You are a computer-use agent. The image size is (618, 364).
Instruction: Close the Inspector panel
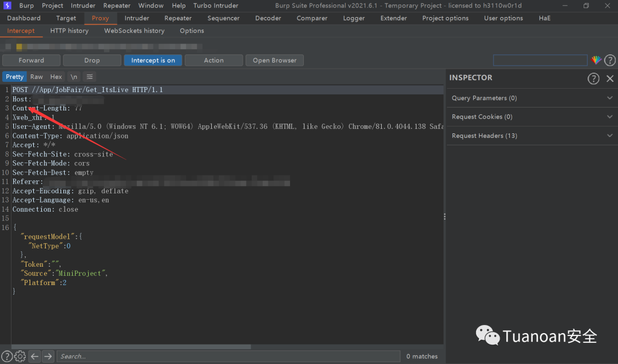coord(610,78)
